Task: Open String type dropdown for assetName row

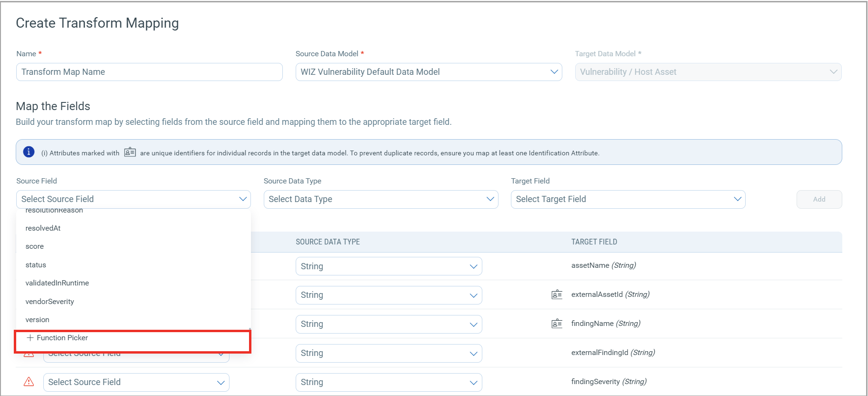Action: (x=389, y=266)
